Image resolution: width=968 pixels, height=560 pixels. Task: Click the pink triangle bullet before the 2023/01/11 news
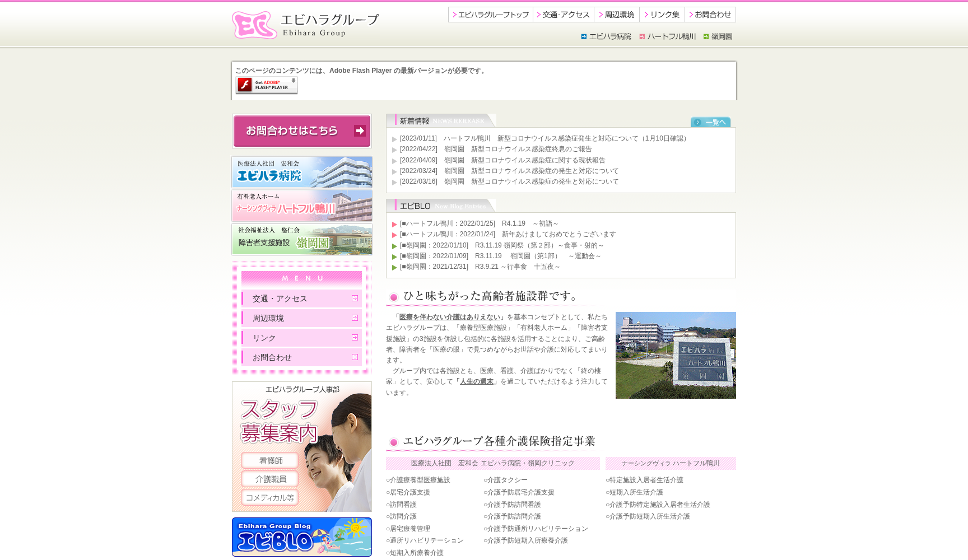394,138
